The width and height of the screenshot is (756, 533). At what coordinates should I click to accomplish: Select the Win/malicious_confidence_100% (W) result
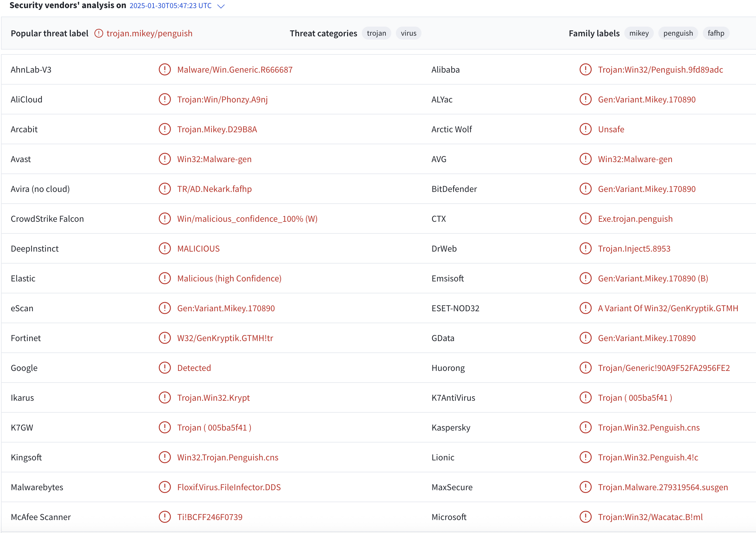coord(247,219)
